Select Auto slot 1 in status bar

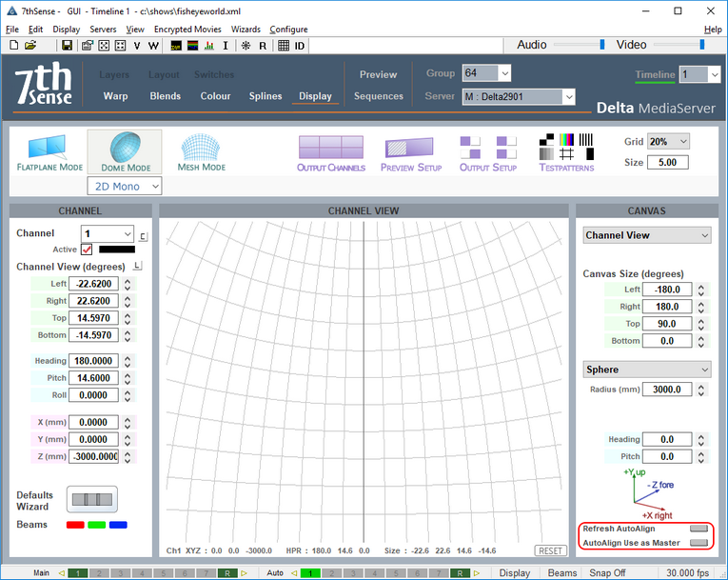[x=310, y=573]
